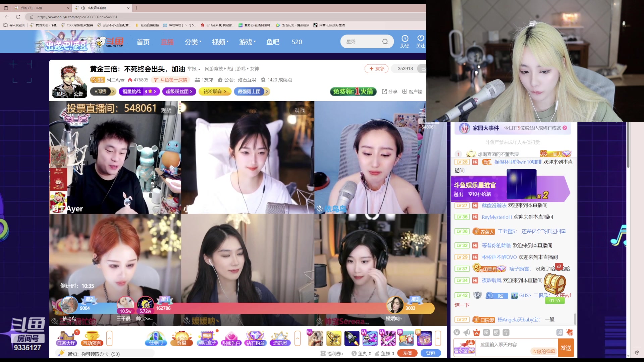This screenshot has height=362, width=644.
Task: Expand the 今日有5位粉丝达成稀有成就 arrow
Action: coord(565,128)
